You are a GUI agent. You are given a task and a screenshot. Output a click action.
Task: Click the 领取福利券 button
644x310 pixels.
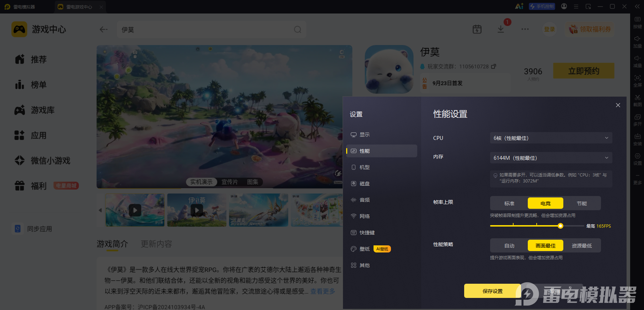point(590,29)
